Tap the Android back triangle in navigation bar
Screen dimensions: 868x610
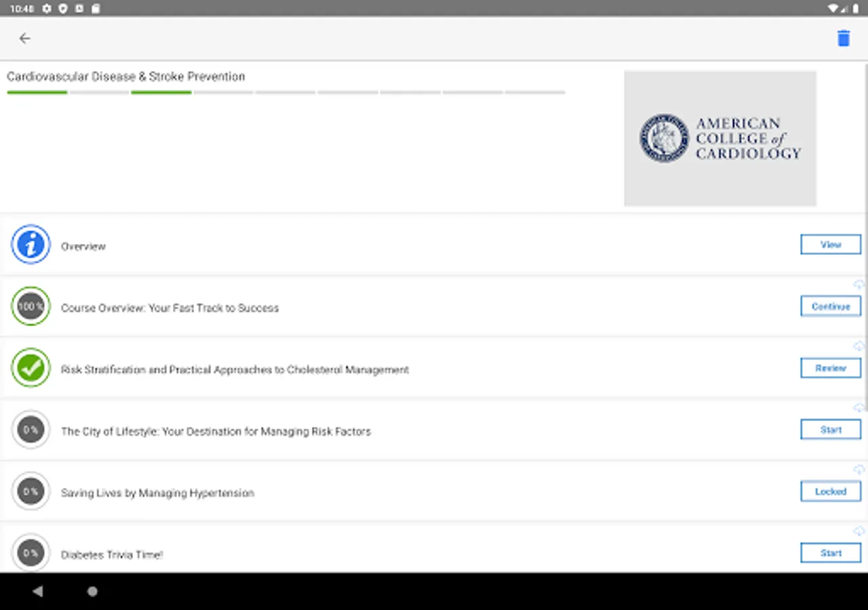coord(38,591)
